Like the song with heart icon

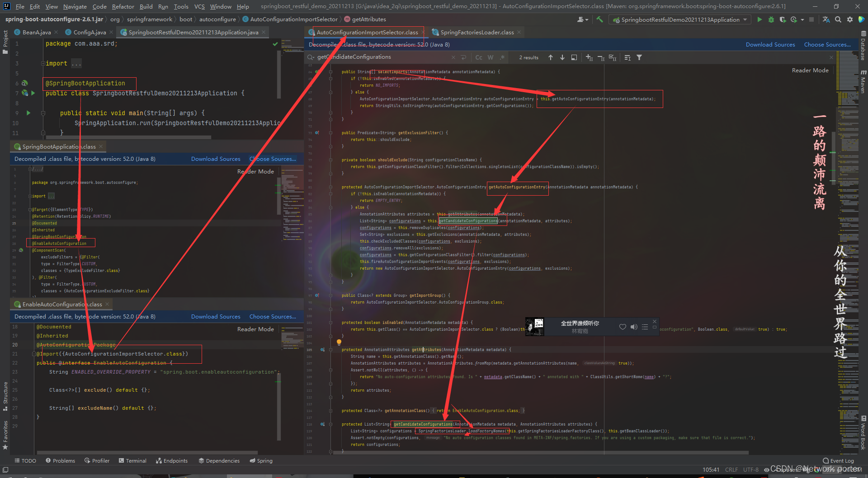tap(623, 327)
